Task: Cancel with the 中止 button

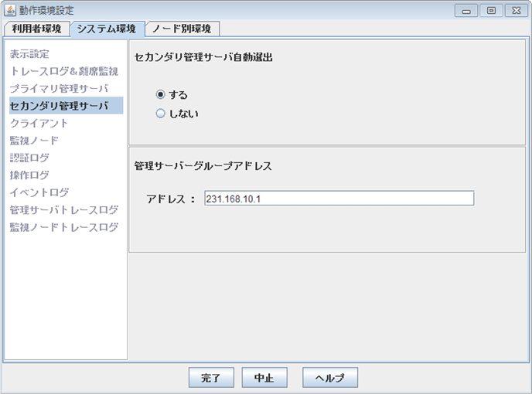Action: tap(264, 377)
